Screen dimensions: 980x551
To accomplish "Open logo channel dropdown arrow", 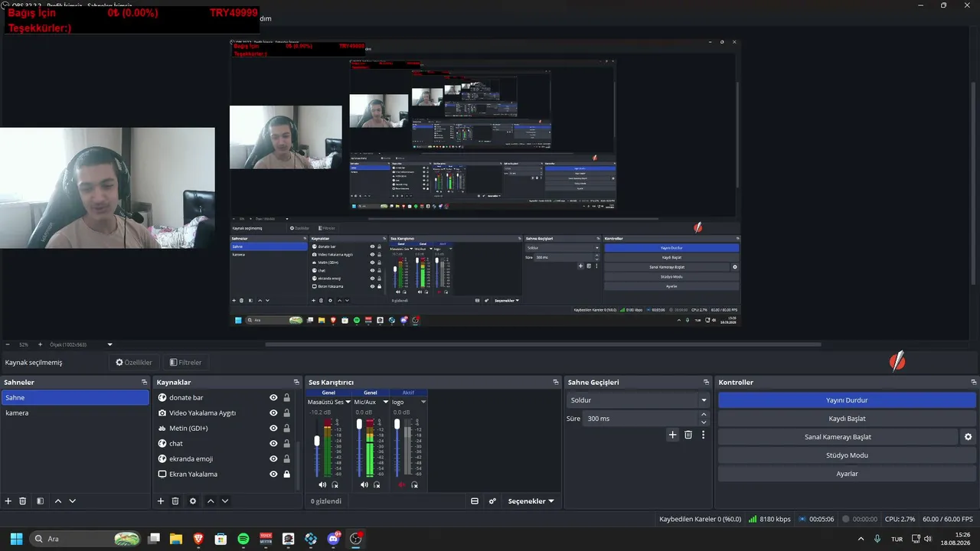I will pyautogui.click(x=423, y=402).
